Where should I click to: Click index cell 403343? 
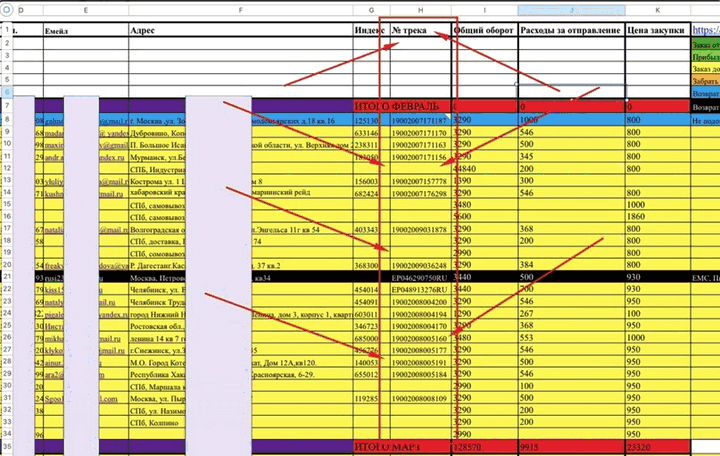click(x=371, y=230)
